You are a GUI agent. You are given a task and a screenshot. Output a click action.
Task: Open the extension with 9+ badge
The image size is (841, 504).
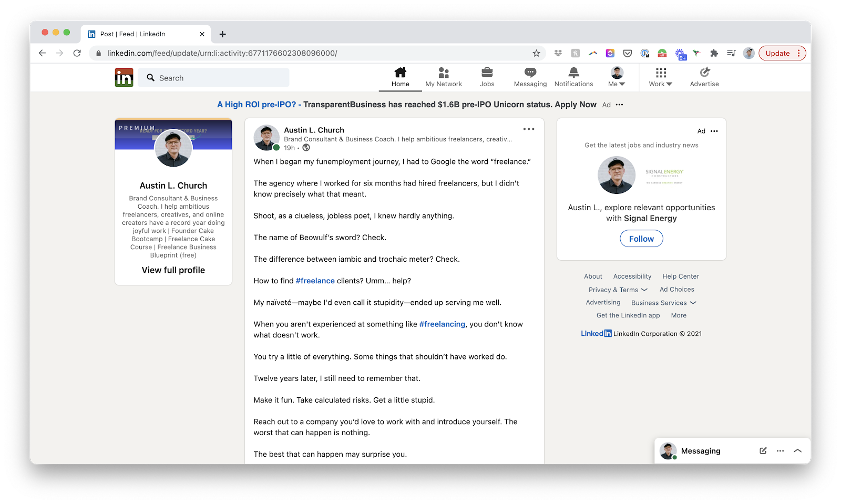point(680,54)
